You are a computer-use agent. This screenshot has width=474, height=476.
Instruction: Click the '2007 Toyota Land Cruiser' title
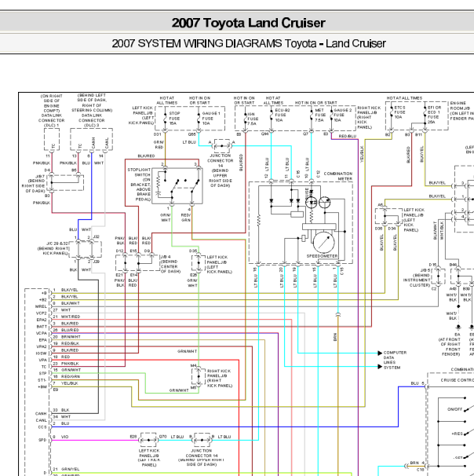tap(248, 23)
